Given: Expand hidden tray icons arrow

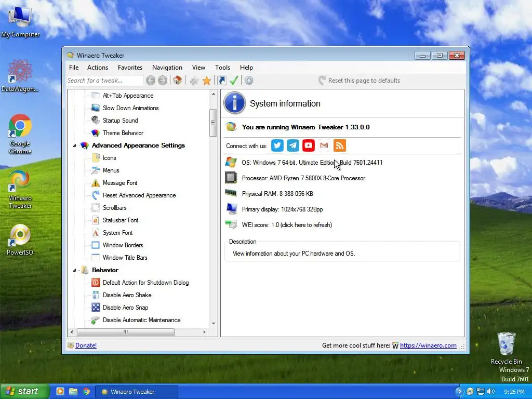Looking at the screenshot, I should [x=459, y=392].
